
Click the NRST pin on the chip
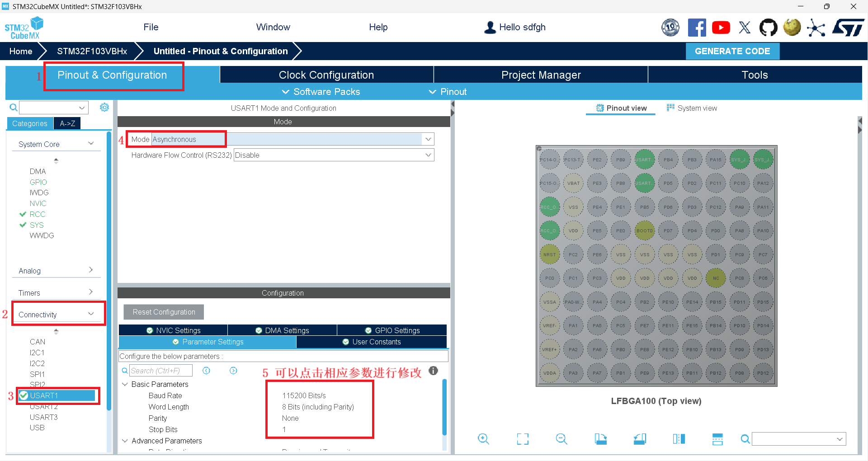[x=550, y=254]
